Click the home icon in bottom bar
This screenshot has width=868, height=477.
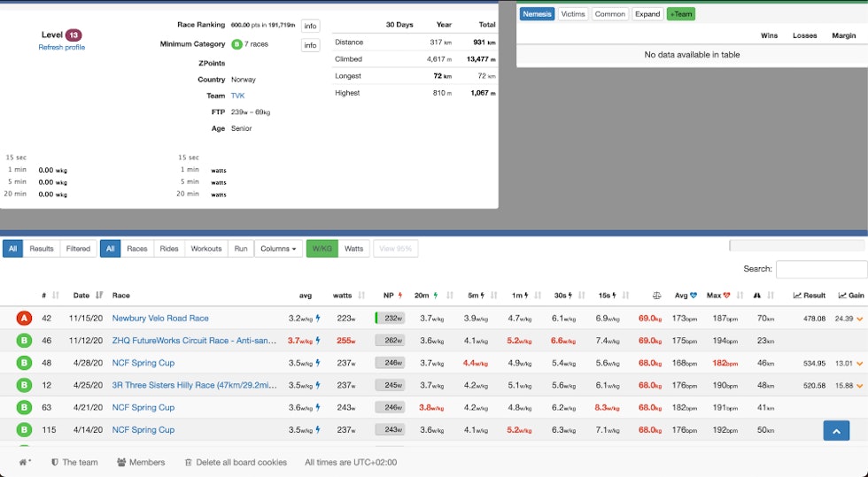pos(25,462)
